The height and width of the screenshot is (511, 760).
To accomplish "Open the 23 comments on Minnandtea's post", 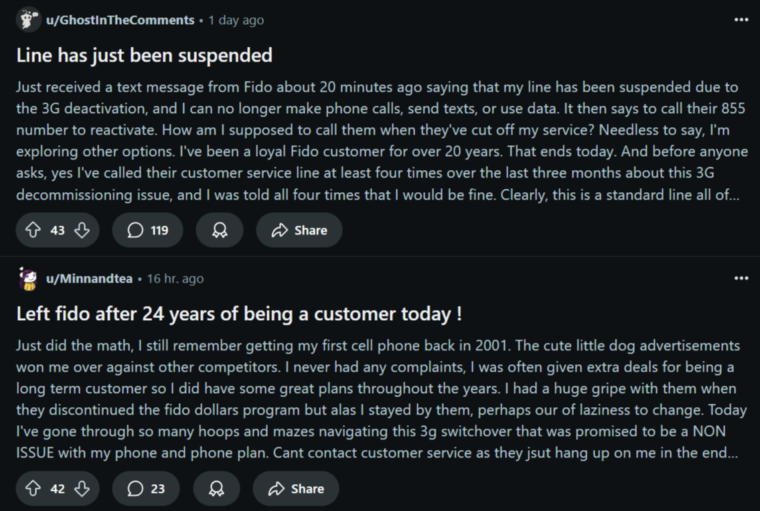I will pos(146,488).
